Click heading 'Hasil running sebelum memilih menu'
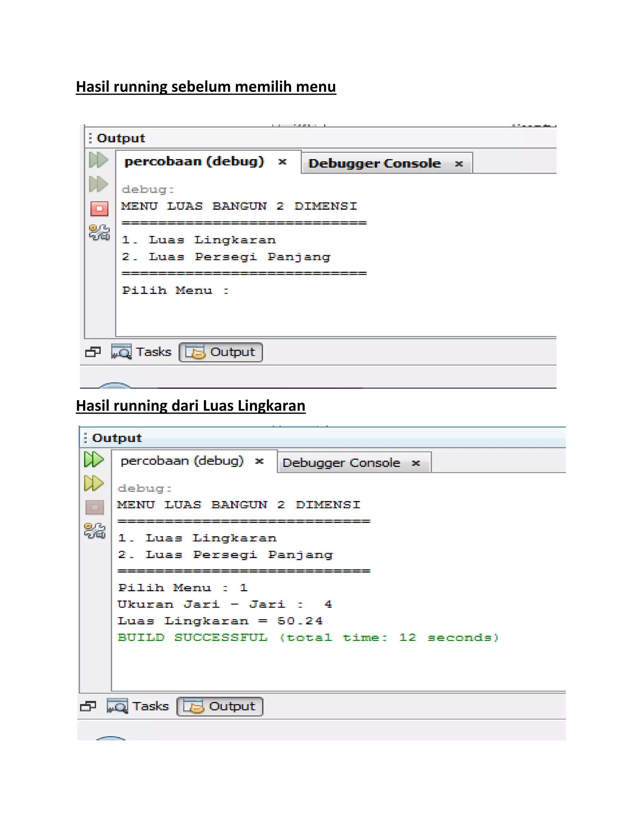This screenshot has height=833, width=644. tap(206, 87)
